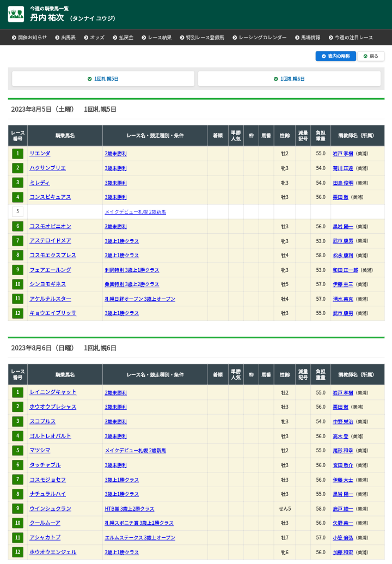Viewport: 392px width, 564px height.
Task: Open horse link リエンダ
Action: pyautogui.click(x=40, y=154)
